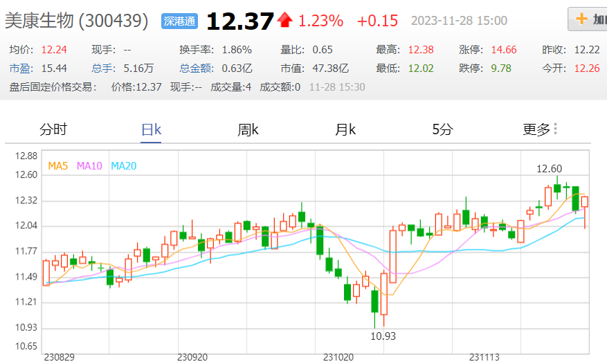607x364 pixels.
Task: Click the 市盈 link label
Action: (21, 69)
